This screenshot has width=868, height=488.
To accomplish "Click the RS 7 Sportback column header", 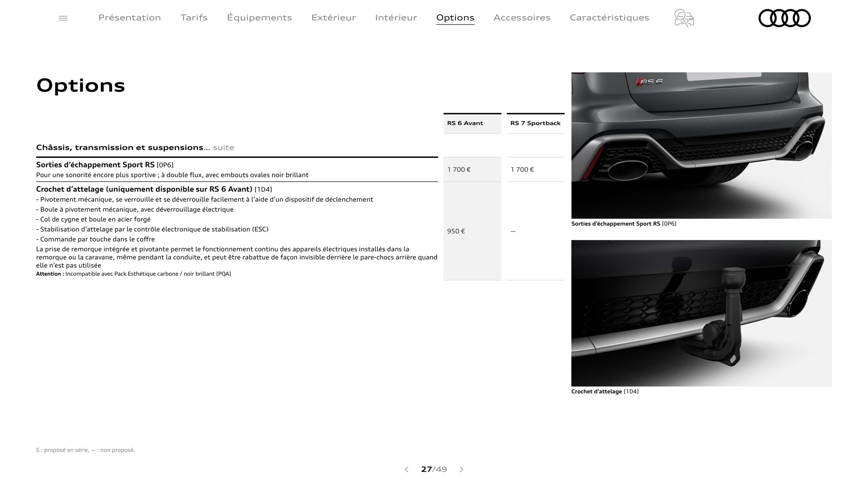I will (535, 123).
